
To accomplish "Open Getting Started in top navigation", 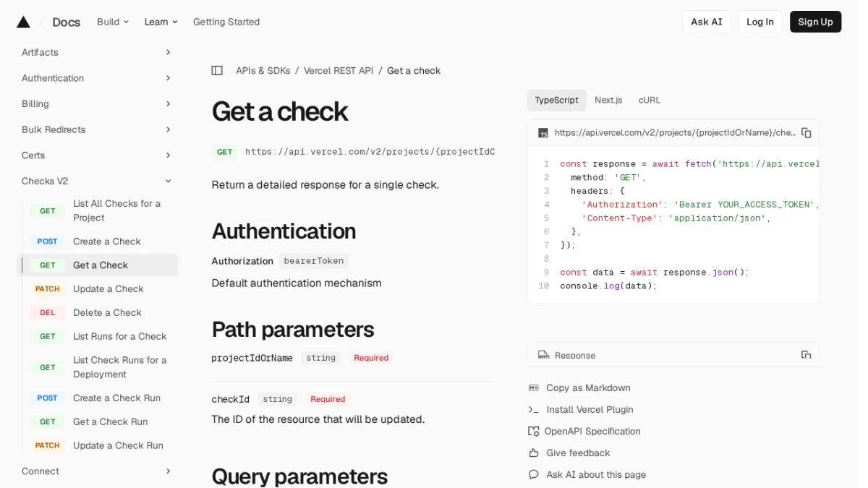I will coord(226,22).
